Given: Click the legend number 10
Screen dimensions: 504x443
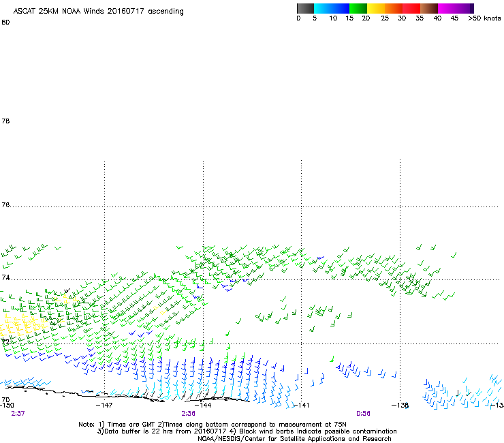Looking at the screenshot, I should point(333,18).
